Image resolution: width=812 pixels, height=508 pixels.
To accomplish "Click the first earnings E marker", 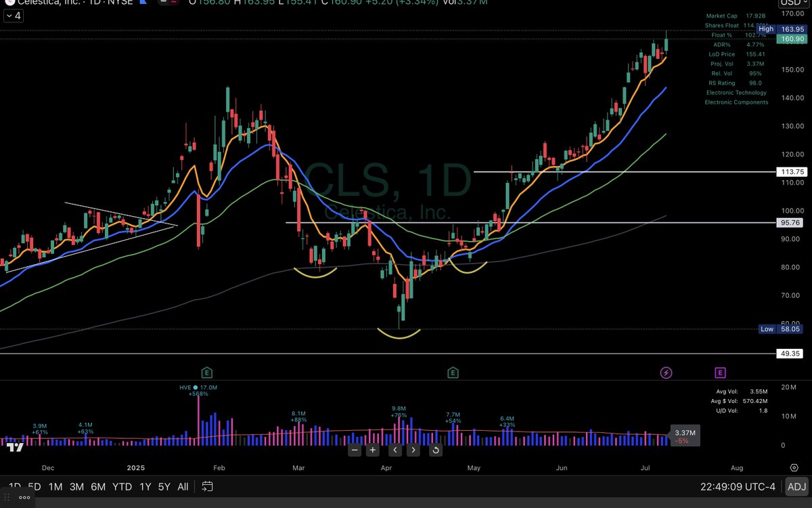I will click(206, 373).
